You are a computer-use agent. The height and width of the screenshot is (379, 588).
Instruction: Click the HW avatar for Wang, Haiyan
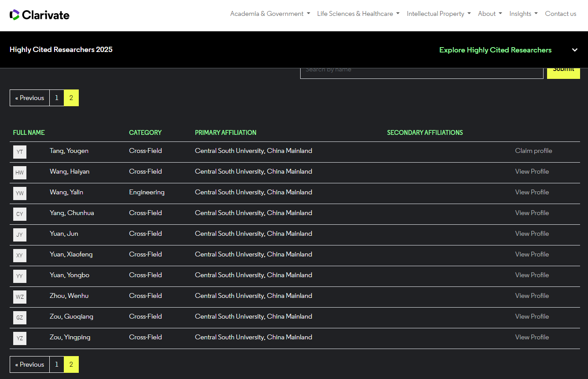pyautogui.click(x=20, y=173)
